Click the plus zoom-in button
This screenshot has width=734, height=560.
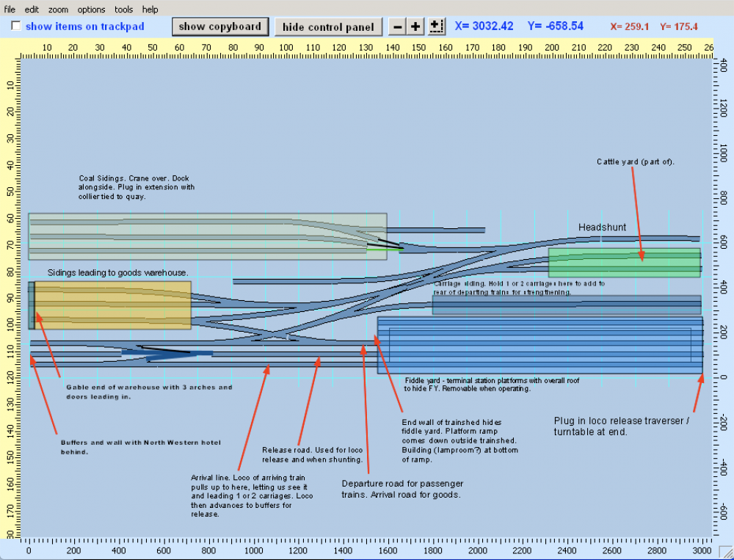coord(416,26)
